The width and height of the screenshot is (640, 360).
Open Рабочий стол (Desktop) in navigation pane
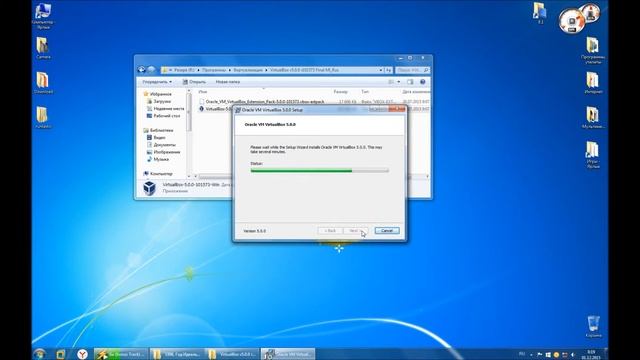[x=163, y=116]
